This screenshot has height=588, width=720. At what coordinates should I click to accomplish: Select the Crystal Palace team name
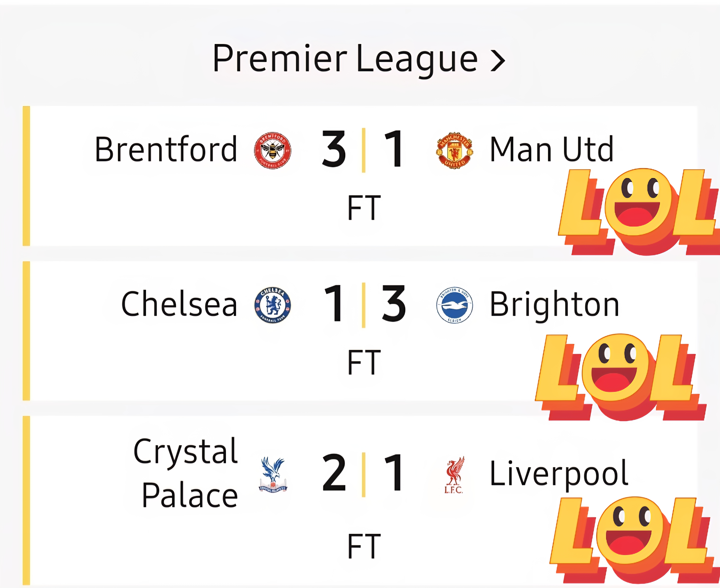tap(186, 473)
